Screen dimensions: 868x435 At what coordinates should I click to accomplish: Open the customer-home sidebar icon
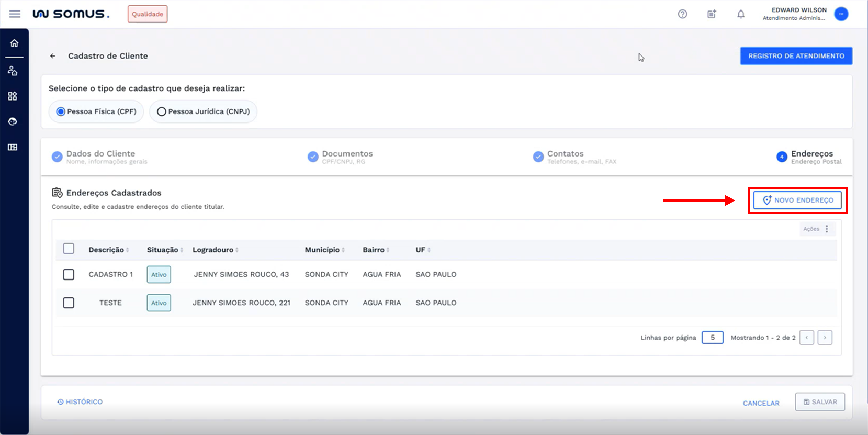click(x=13, y=71)
